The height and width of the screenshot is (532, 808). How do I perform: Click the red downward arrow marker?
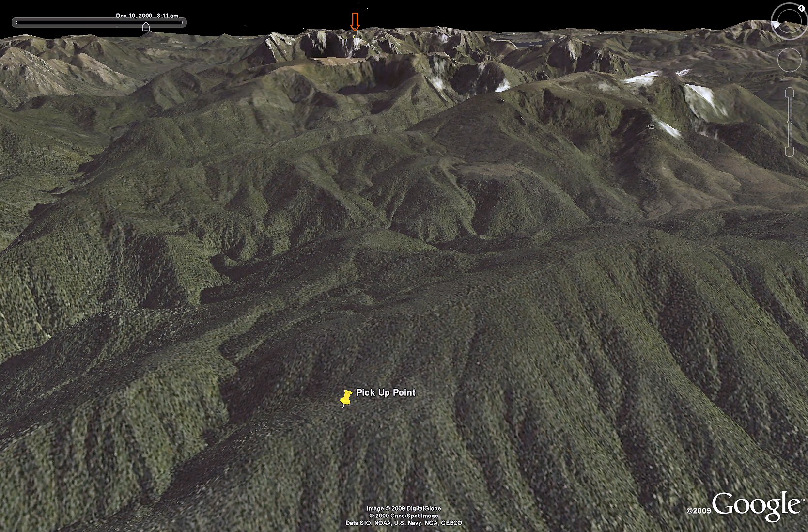(355, 22)
